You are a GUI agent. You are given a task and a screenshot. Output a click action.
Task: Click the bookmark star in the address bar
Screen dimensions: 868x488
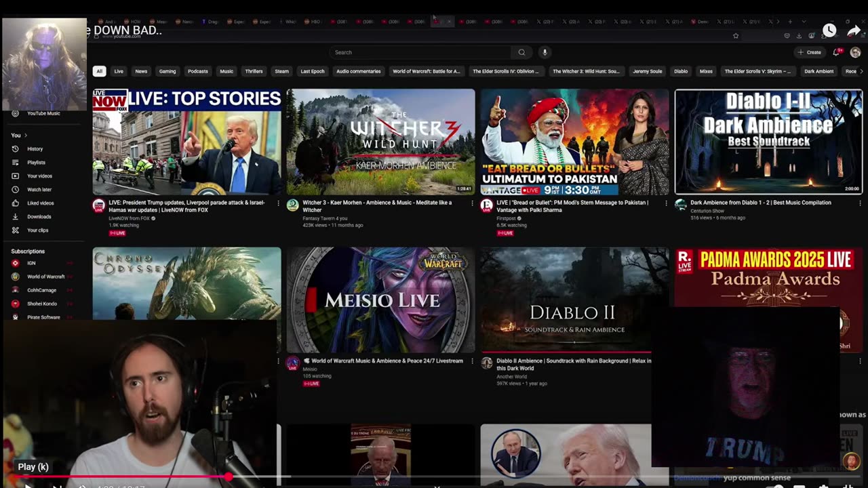pos(736,36)
